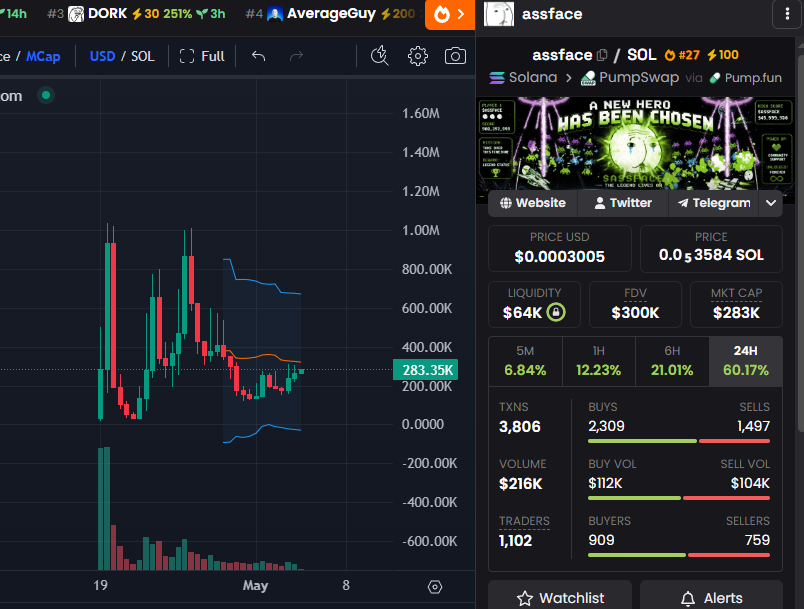Click the VOLUME value $216K
Screen dimensions: 804x609
520,483
